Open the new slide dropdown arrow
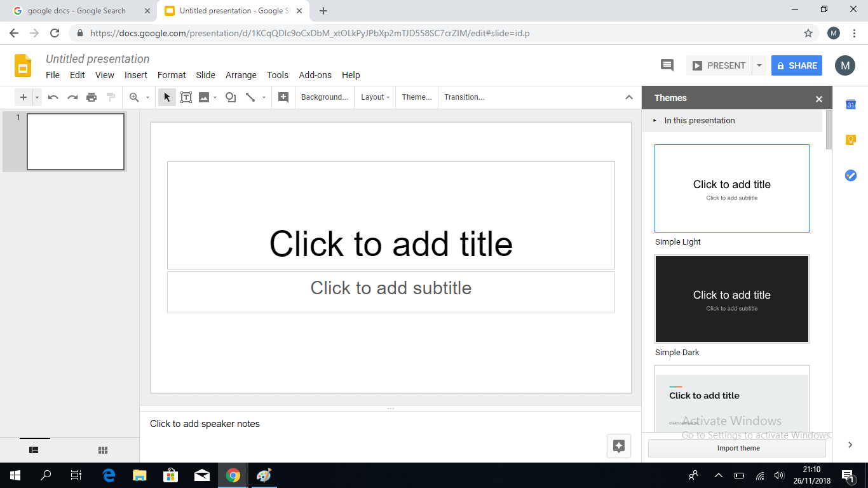Screen dimensions: 868x488 36,97
